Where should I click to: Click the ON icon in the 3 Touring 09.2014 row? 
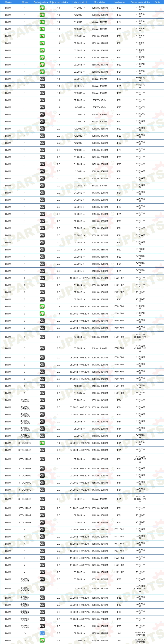[42, 515]
